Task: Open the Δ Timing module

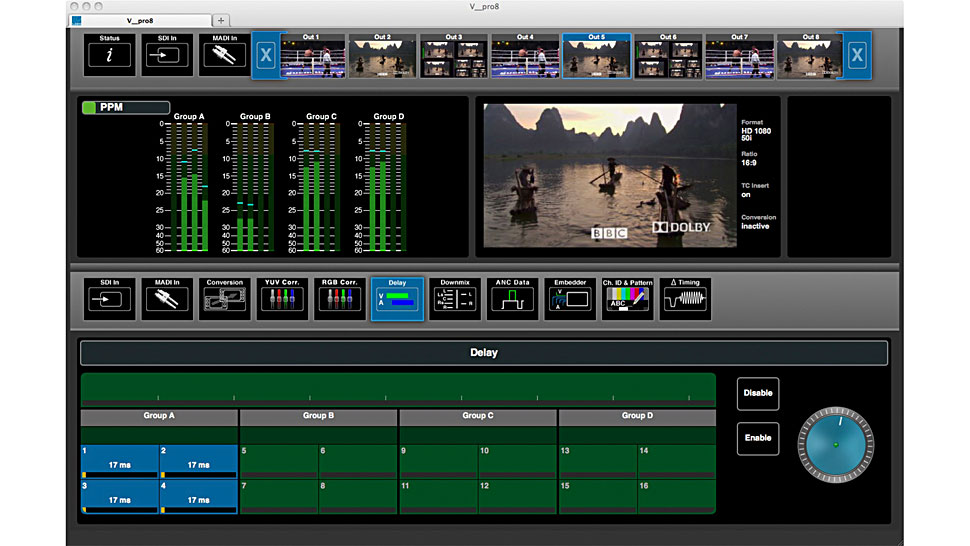Action: coord(685,299)
